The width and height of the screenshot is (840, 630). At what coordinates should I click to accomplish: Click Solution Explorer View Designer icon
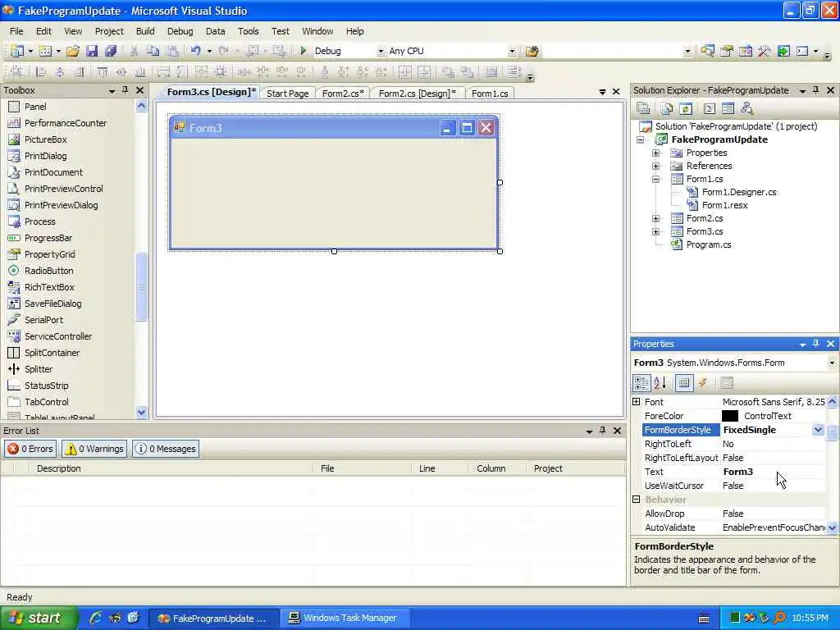pyautogui.click(x=728, y=109)
